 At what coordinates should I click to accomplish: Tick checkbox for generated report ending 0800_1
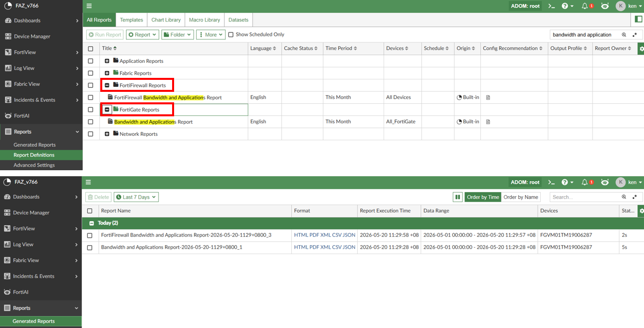point(90,248)
